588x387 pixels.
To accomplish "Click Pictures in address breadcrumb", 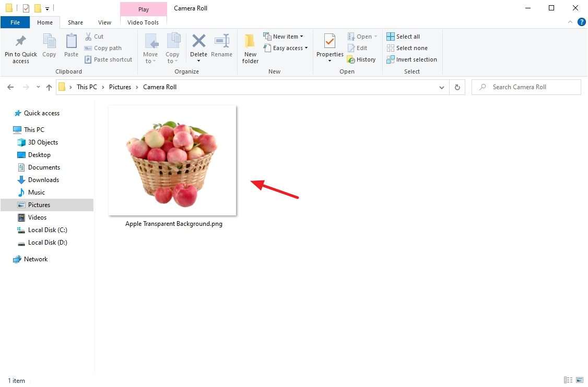I will (120, 87).
